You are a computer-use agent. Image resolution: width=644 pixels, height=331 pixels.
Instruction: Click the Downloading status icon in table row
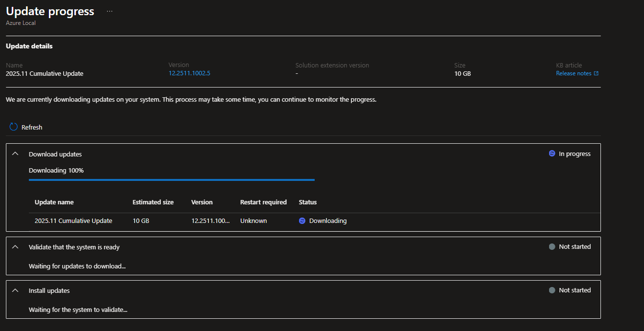point(302,221)
